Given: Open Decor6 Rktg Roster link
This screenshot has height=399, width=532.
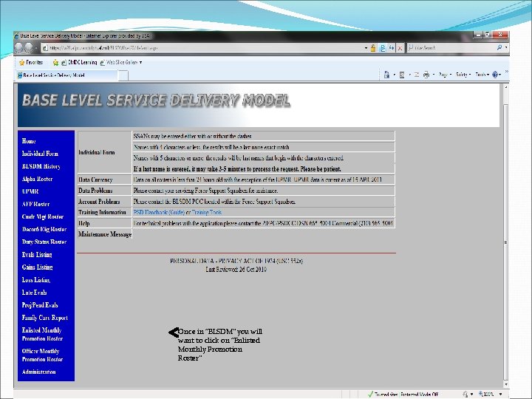Looking at the screenshot, I should tap(44, 229).
